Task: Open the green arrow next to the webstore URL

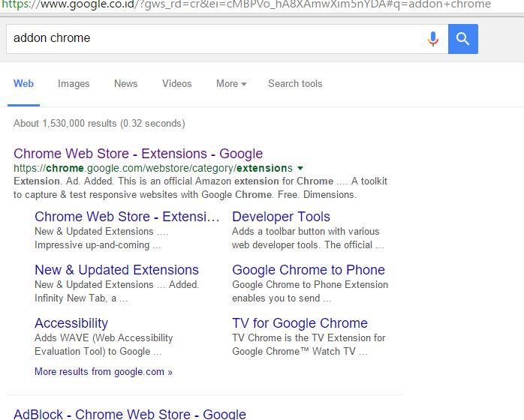Action: click(x=300, y=168)
